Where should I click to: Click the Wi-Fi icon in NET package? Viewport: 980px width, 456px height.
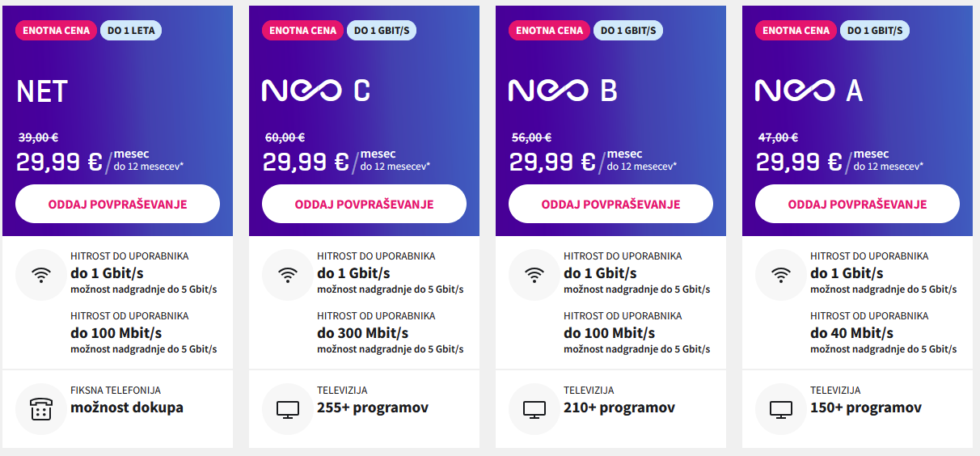point(41,275)
